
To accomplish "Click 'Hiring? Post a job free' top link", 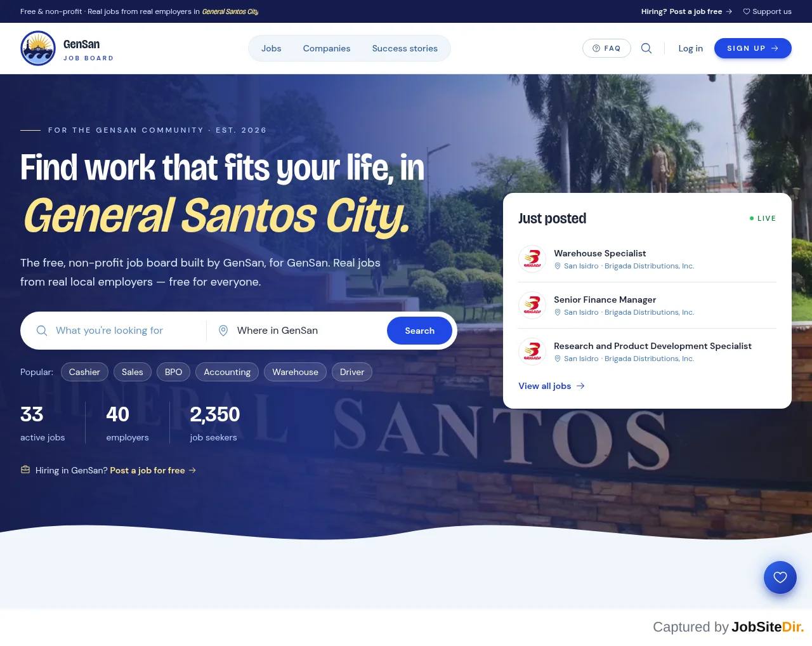I will tap(686, 11).
